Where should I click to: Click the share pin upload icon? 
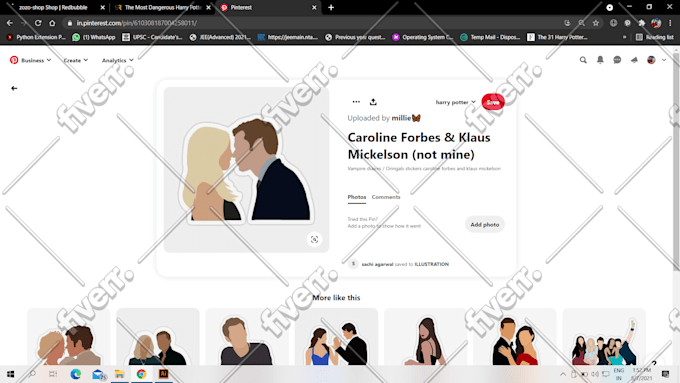[x=373, y=102]
